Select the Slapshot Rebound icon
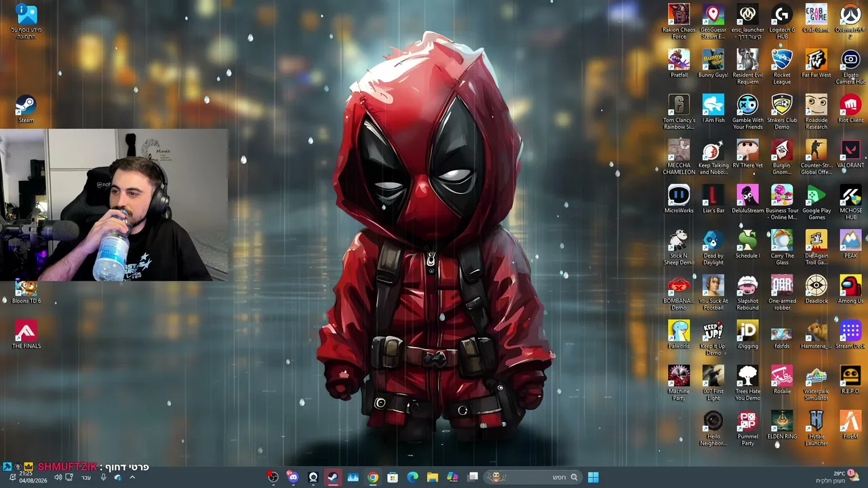Viewport: 868px width, 488px height. tap(747, 293)
